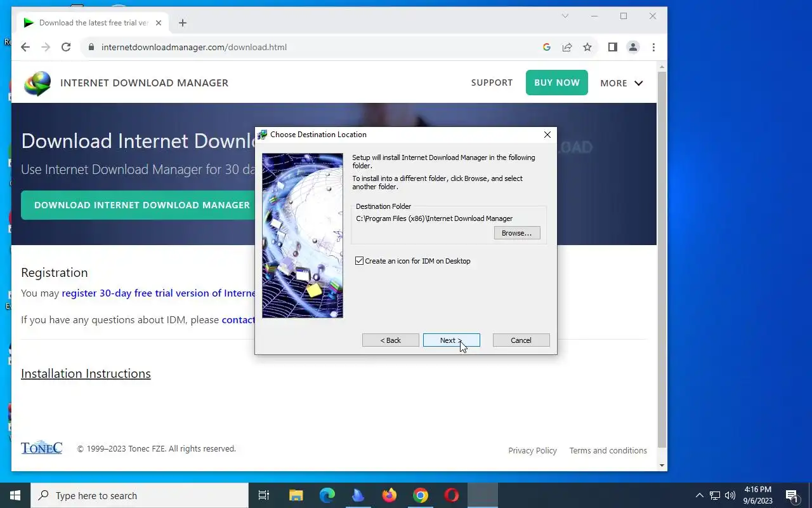Click the site lock icon

pyautogui.click(x=91, y=47)
